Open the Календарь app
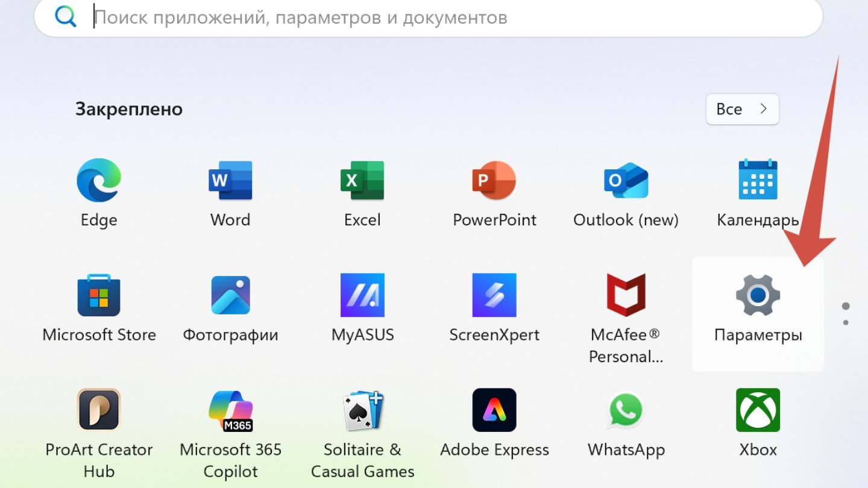The height and width of the screenshot is (488, 868). pos(758,180)
